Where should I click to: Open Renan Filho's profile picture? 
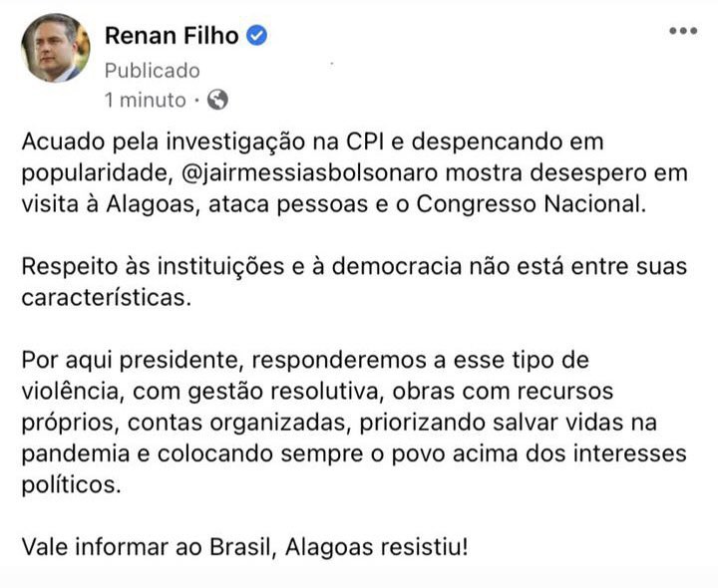[x=53, y=48]
